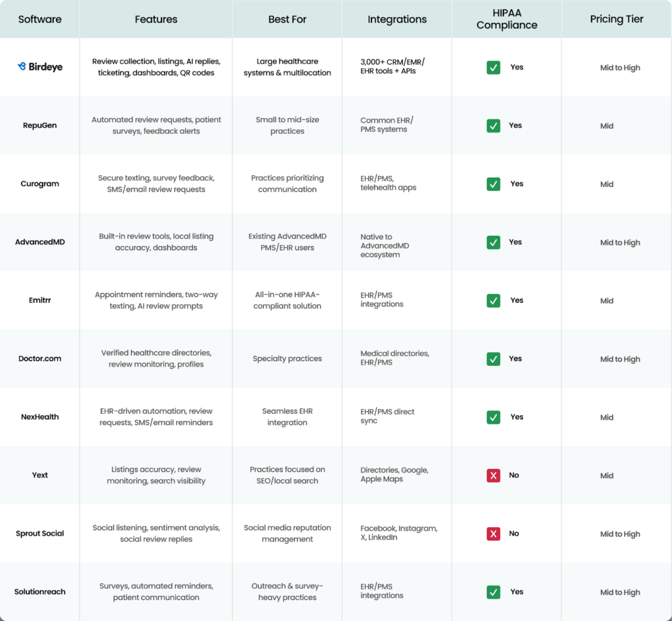Click the Birdeye logo icon
The width and height of the screenshot is (672, 621).
[22, 67]
